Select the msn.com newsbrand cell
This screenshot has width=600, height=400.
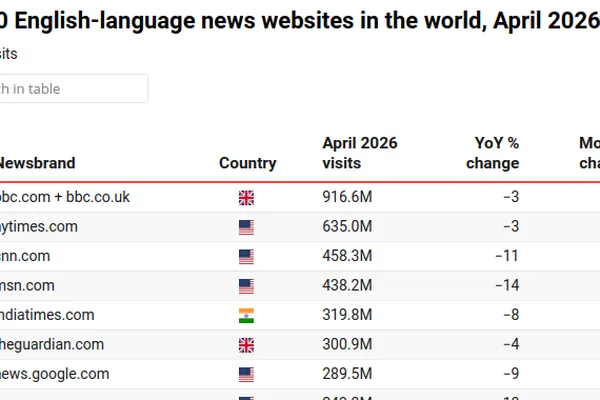point(27,285)
